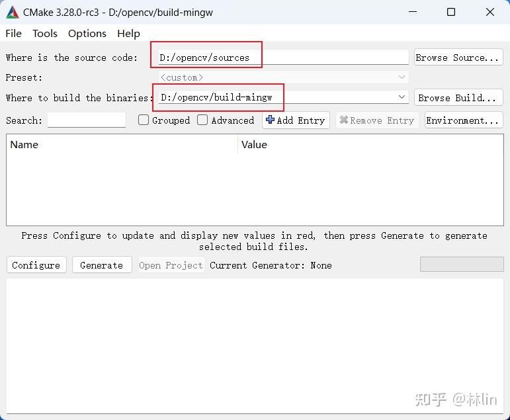This screenshot has height=420, width=510.
Task: Click Add Entry button
Action: (296, 120)
